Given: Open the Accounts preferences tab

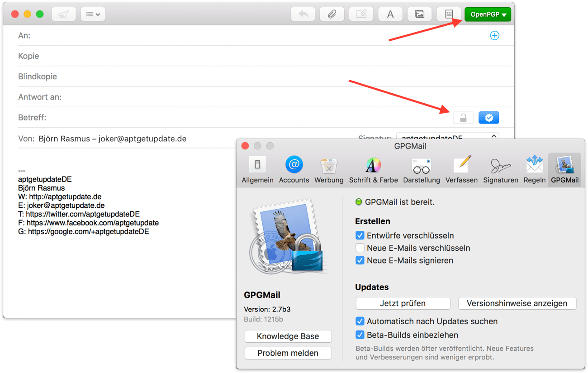Looking at the screenshot, I should pyautogui.click(x=294, y=170).
